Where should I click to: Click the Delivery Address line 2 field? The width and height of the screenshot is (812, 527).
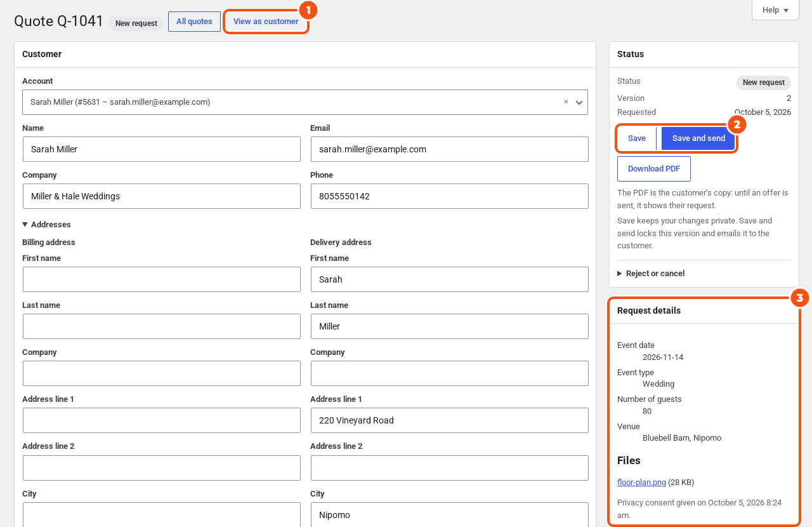(x=450, y=468)
